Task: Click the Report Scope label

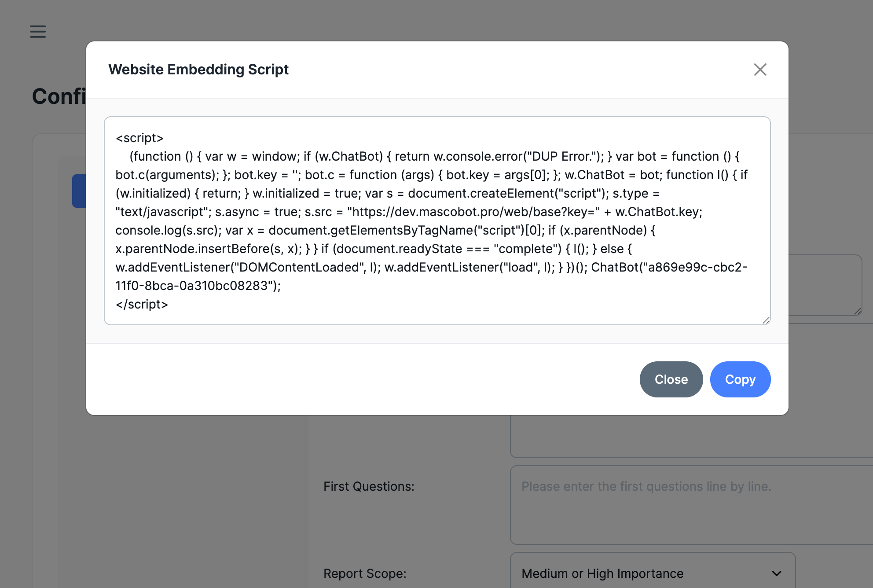Action: pyautogui.click(x=365, y=573)
